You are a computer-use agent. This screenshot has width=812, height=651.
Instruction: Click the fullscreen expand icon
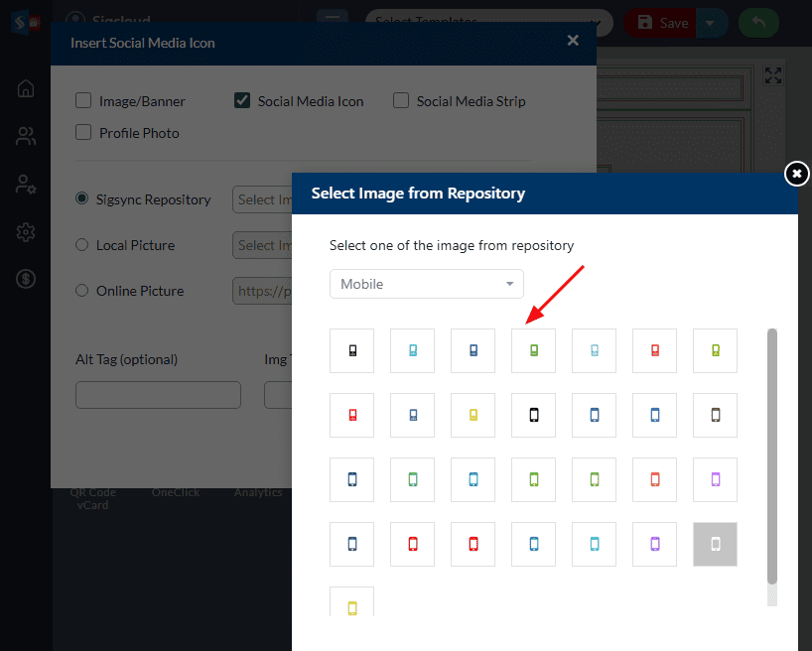point(773,76)
